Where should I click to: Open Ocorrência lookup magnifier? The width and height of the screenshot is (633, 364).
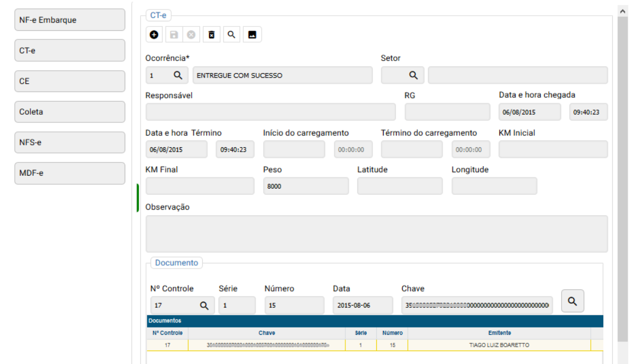point(177,75)
